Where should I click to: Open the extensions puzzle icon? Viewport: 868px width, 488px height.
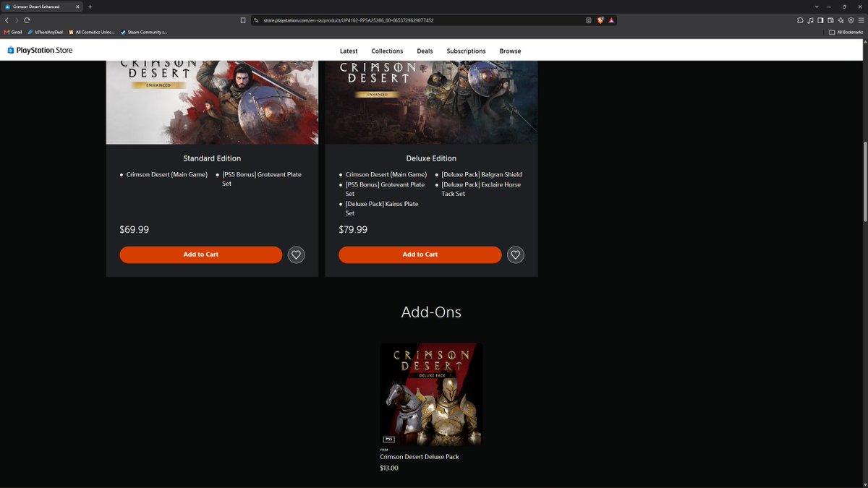(800, 20)
